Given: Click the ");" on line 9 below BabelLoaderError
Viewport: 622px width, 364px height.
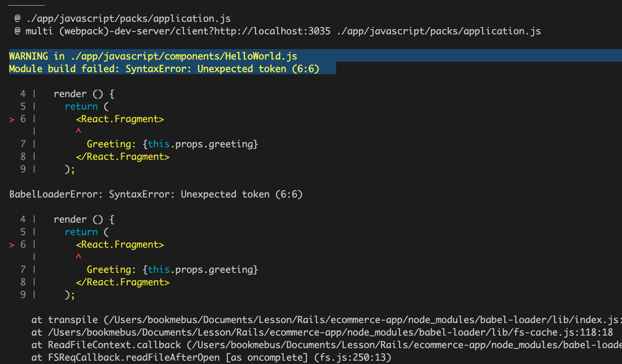Looking at the screenshot, I should 70,295.
